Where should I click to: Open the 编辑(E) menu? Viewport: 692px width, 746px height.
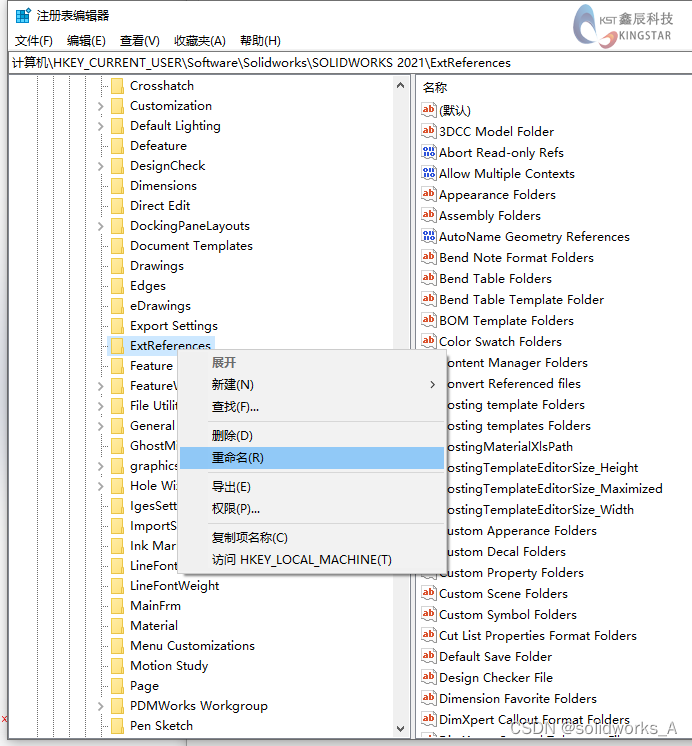(86, 41)
